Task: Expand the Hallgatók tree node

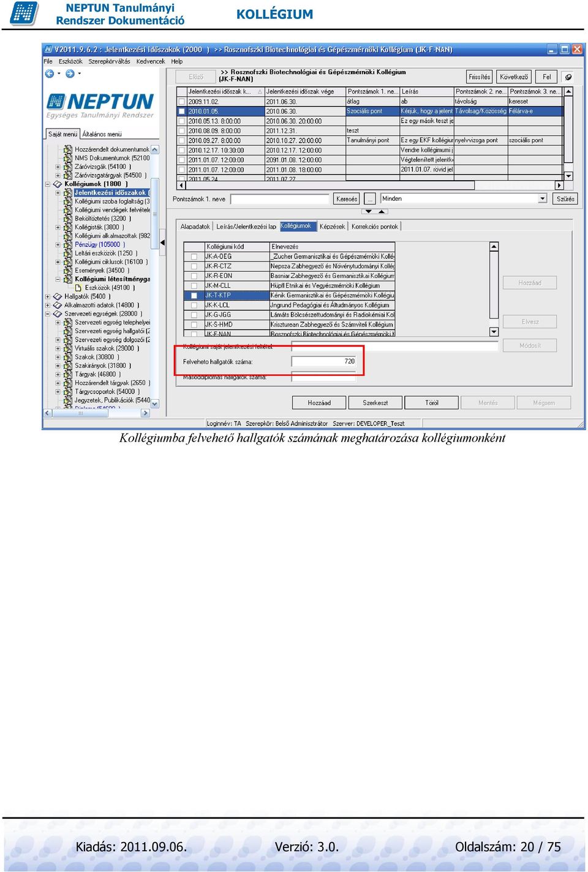Action: 48,296
